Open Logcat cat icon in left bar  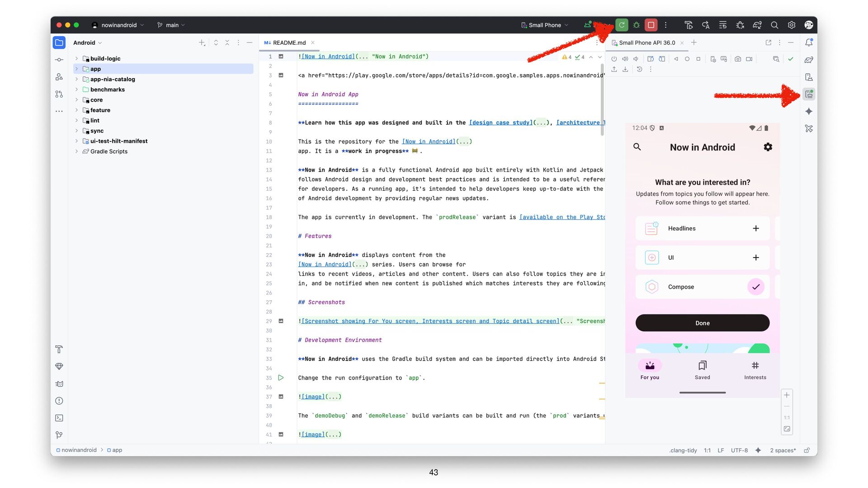[x=59, y=384]
